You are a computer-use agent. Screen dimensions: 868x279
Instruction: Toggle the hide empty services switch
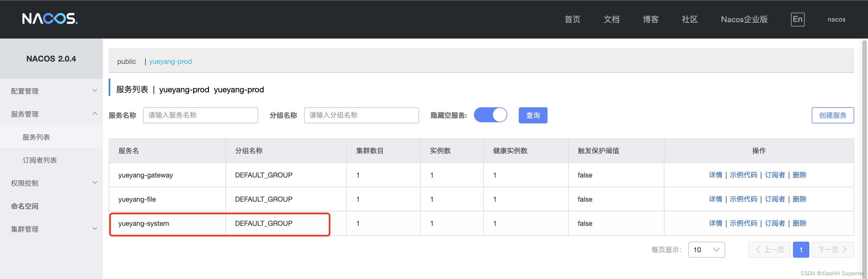490,115
